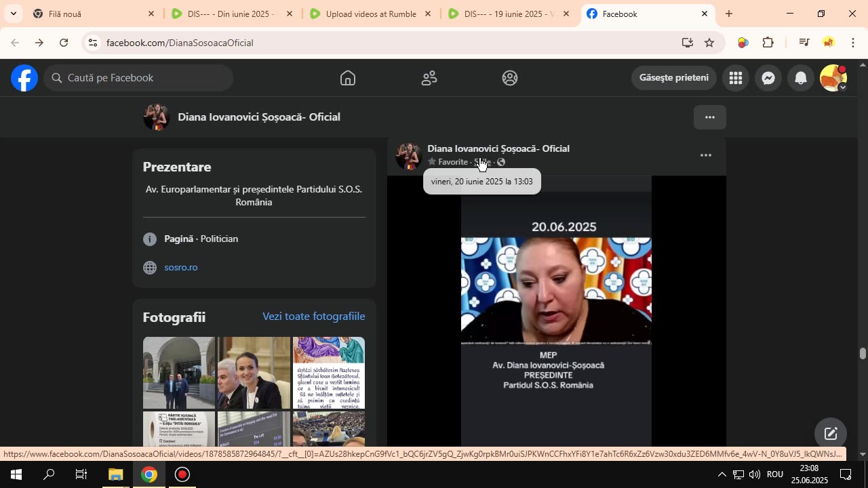The image size is (868, 488).
Task: Open post options three-dot menu
Action: point(706,155)
